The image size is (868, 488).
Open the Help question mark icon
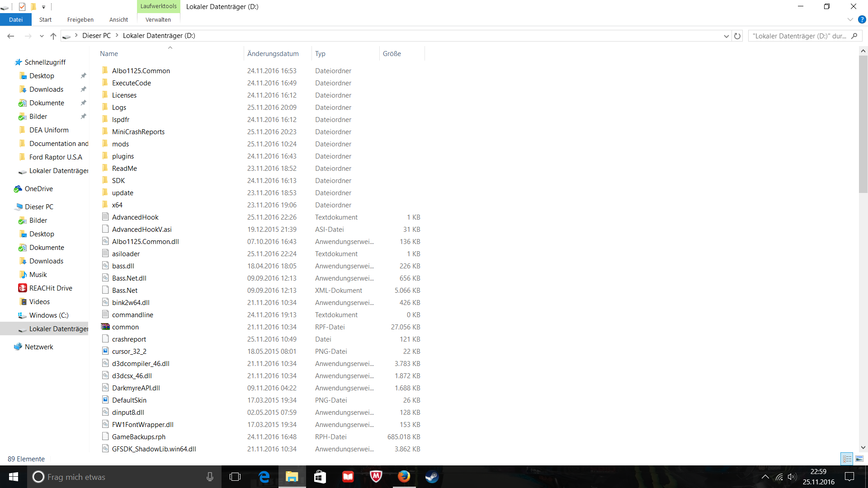click(862, 20)
